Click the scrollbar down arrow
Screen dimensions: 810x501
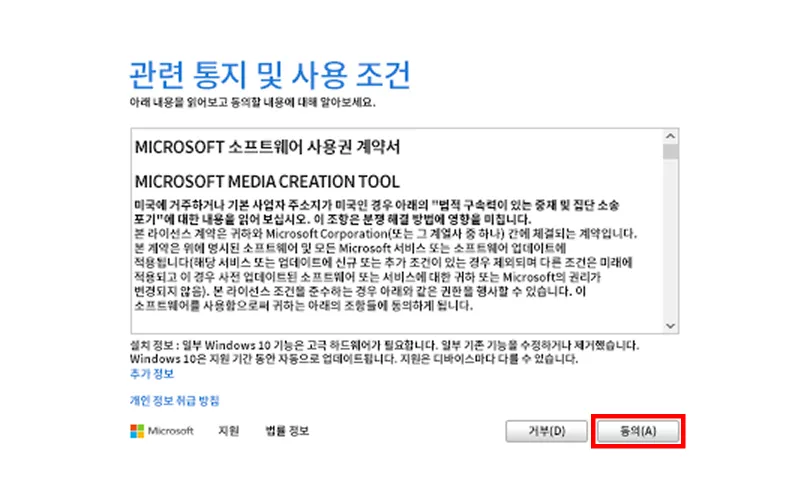point(670,324)
